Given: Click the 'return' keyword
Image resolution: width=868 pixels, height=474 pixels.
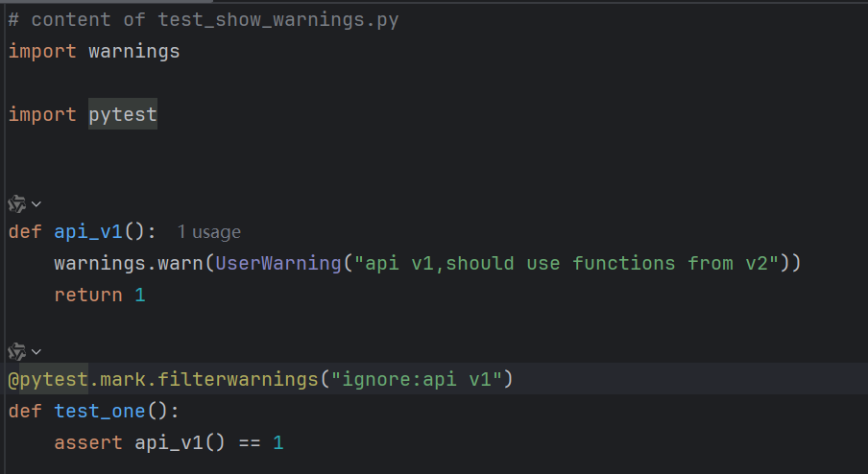Looking at the screenshot, I should pyautogui.click(x=88, y=295).
